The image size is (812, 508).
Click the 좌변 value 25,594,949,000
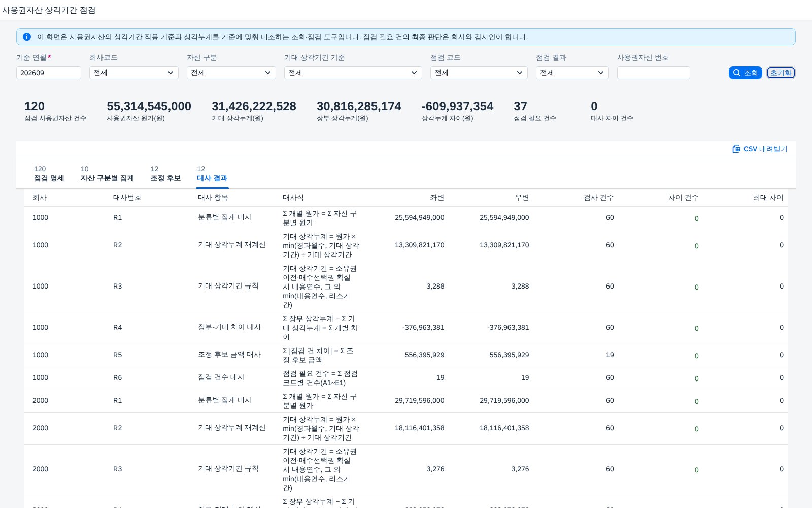420,217
